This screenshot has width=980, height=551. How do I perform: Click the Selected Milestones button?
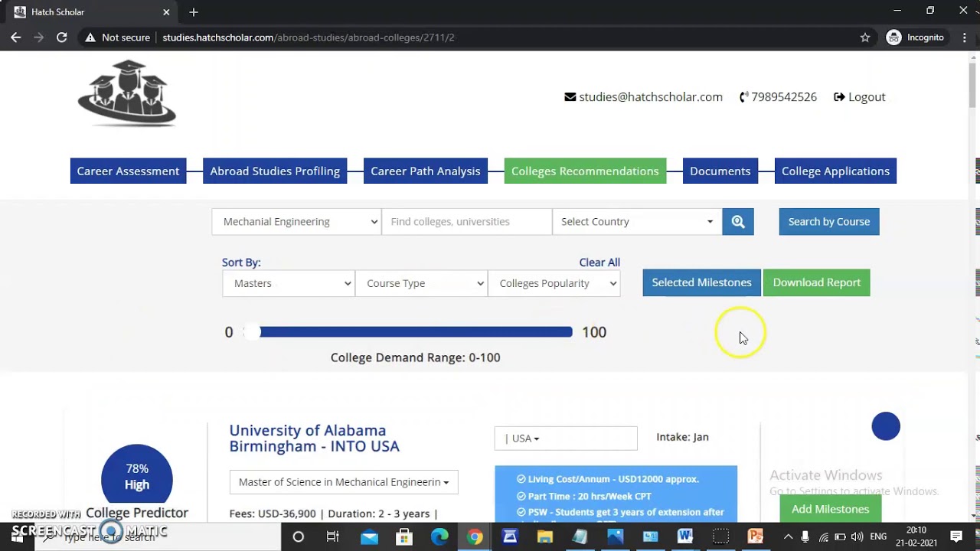tap(701, 282)
